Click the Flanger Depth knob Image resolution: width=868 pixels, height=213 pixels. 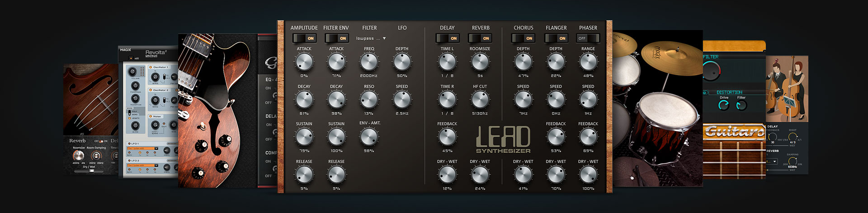click(556, 62)
